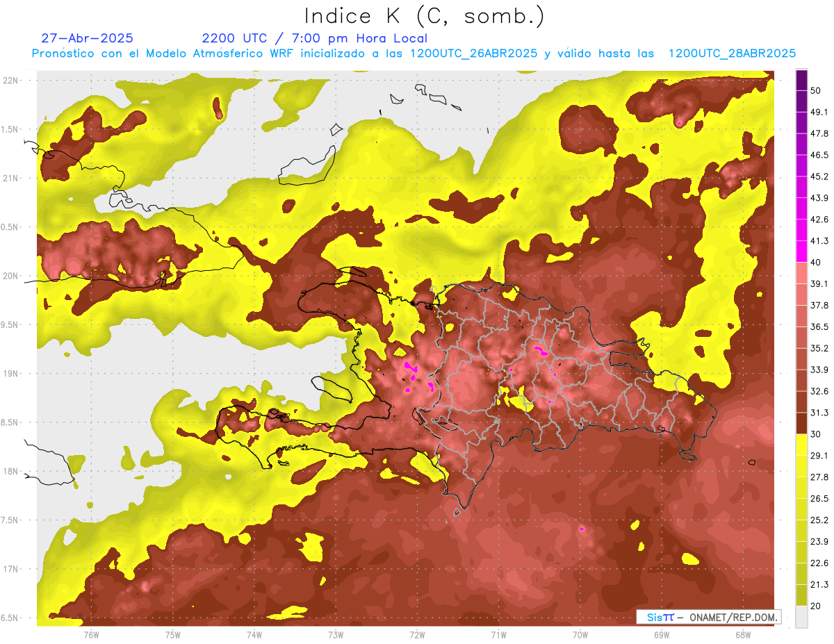The height and width of the screenshot is (644, 834).
Task: Click the latitude label "20N"
Action: tap(11, 276)
